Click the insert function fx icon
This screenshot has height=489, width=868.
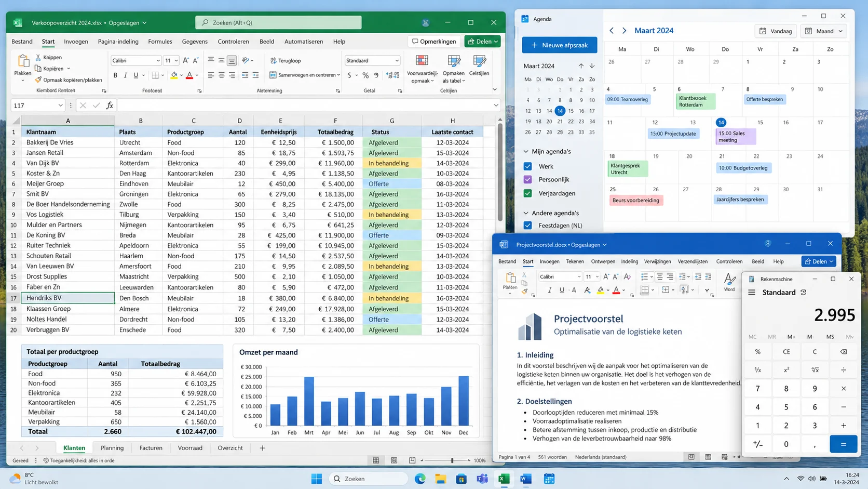coord(110,105)
